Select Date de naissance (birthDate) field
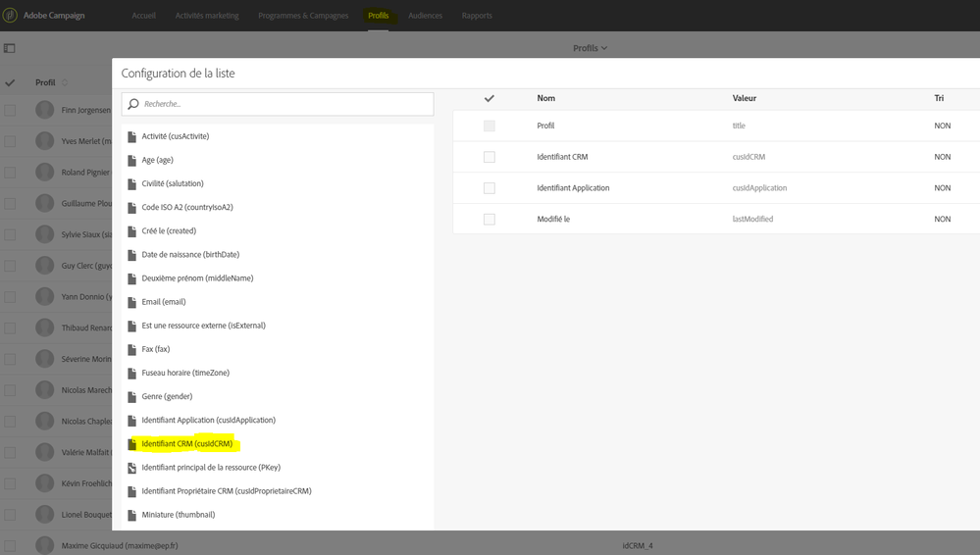This screenshot has height=555, width=980. (x=190, y=255)
